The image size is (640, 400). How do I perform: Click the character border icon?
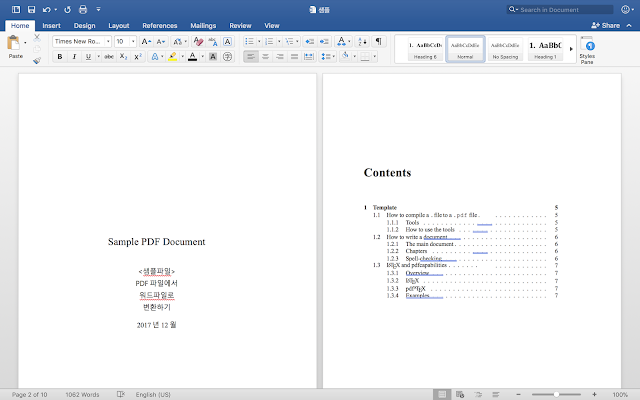click(x=227, y=42)
